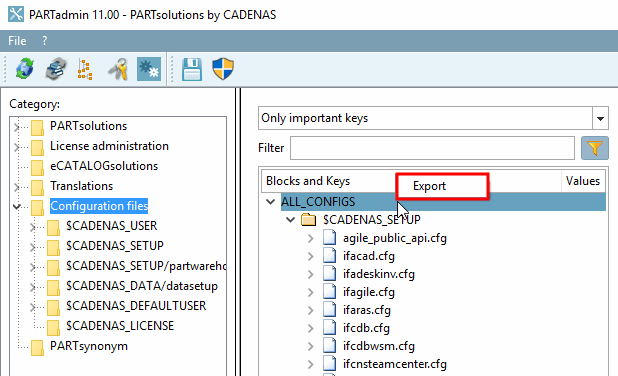Screen dimensions: 618x376
Task: Collapse the $CADENAS_SETUP folder in blocks list
Action: click(x=290, y=220)
